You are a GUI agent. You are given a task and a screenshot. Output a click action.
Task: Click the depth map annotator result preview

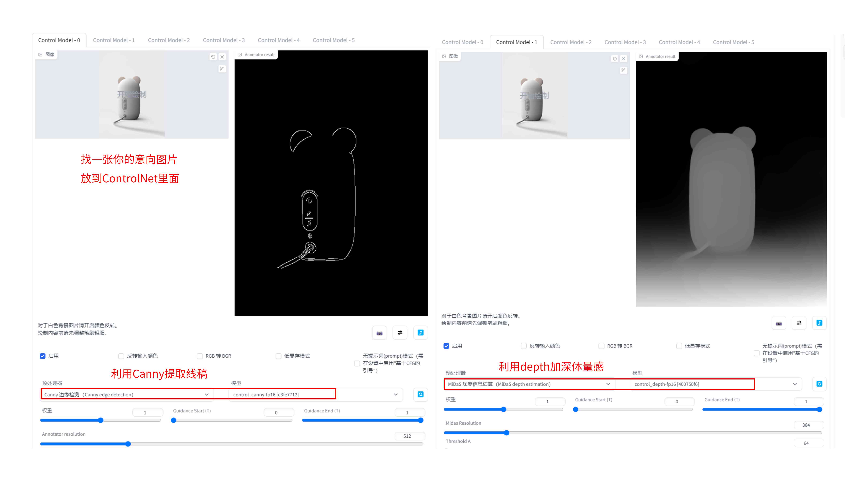pos(731,180)
